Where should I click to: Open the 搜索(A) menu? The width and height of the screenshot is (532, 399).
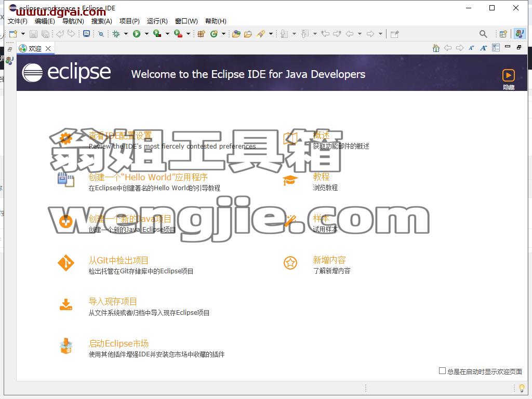[x=101, y=21]
